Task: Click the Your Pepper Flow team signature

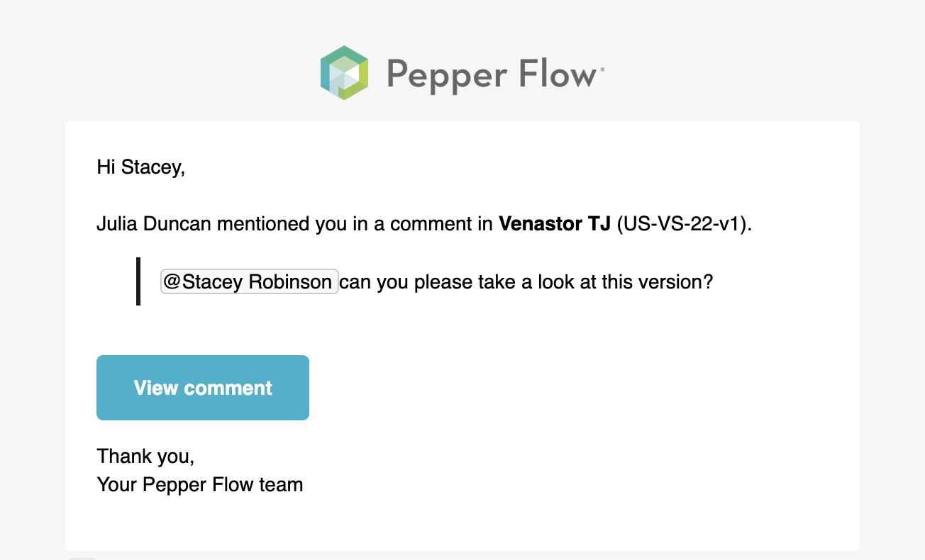Action: [200, 485]
